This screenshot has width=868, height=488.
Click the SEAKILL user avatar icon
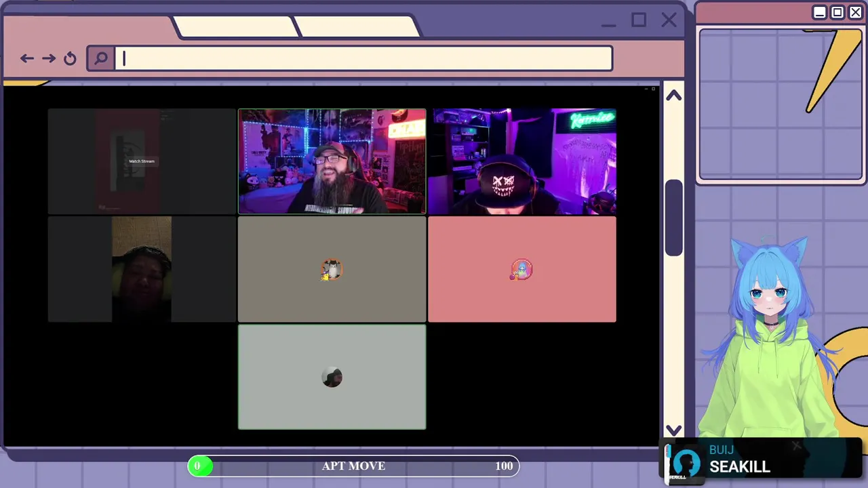click(x=686, y=464)
